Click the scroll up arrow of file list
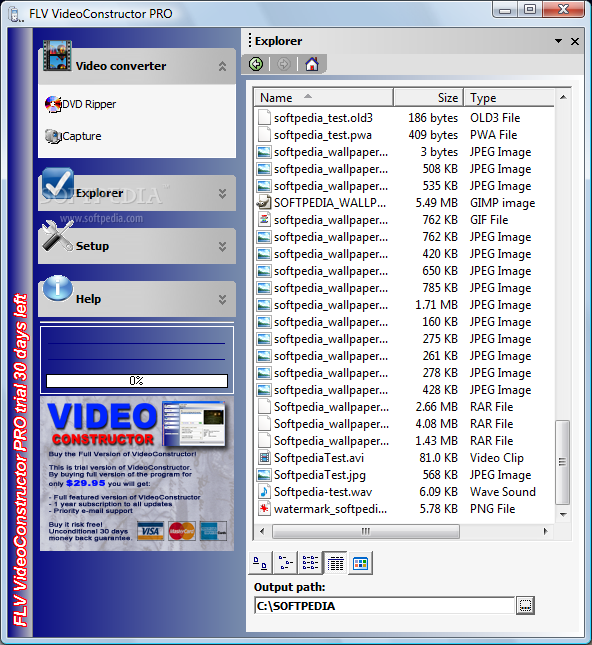This screenshot has height=645, width=592. click(x=563, y=97)
